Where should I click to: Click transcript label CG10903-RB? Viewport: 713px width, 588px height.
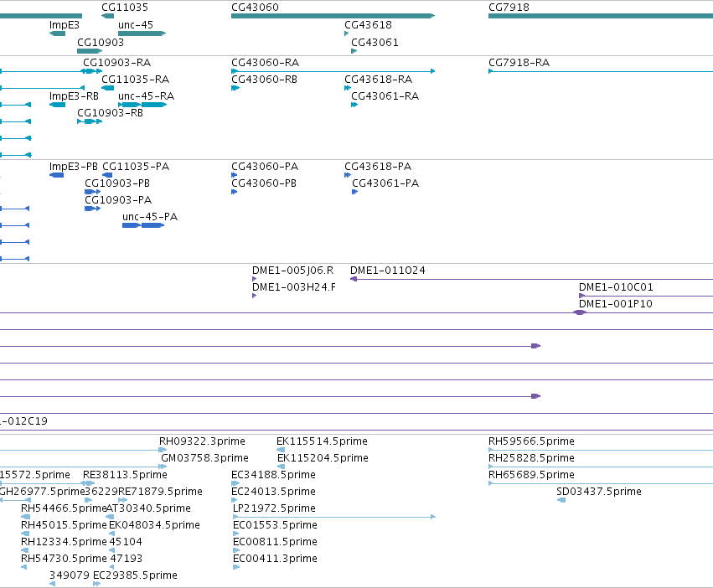110,113
